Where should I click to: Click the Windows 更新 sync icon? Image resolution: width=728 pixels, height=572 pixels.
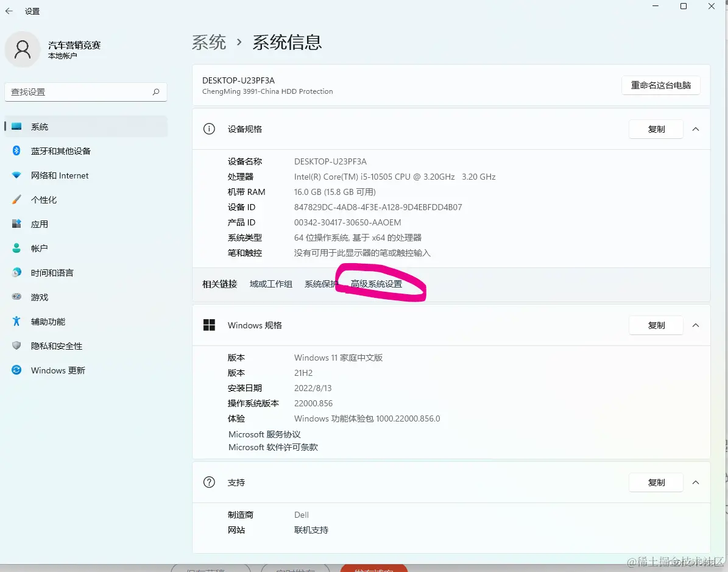click(x=16, y=370)
